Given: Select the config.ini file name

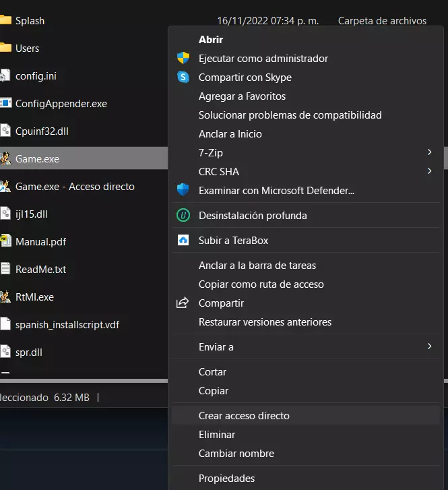Looking at the screenshot, I should tap(36, 76).
